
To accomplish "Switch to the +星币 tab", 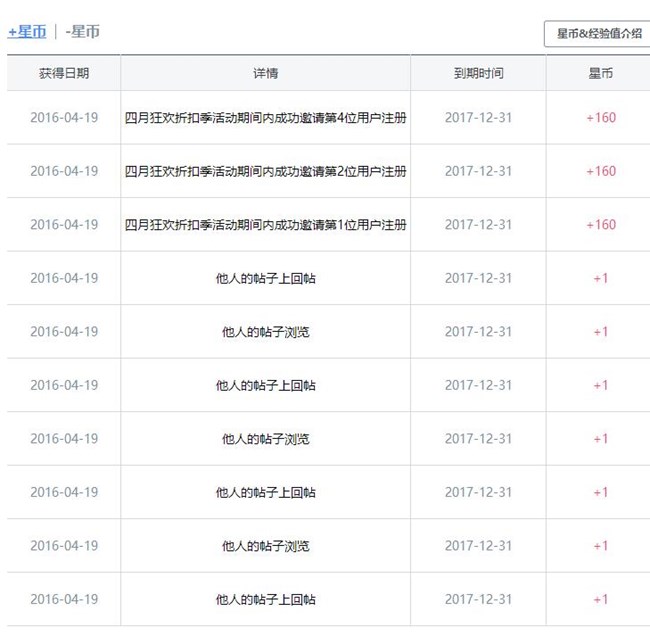I will pos(27,32).
